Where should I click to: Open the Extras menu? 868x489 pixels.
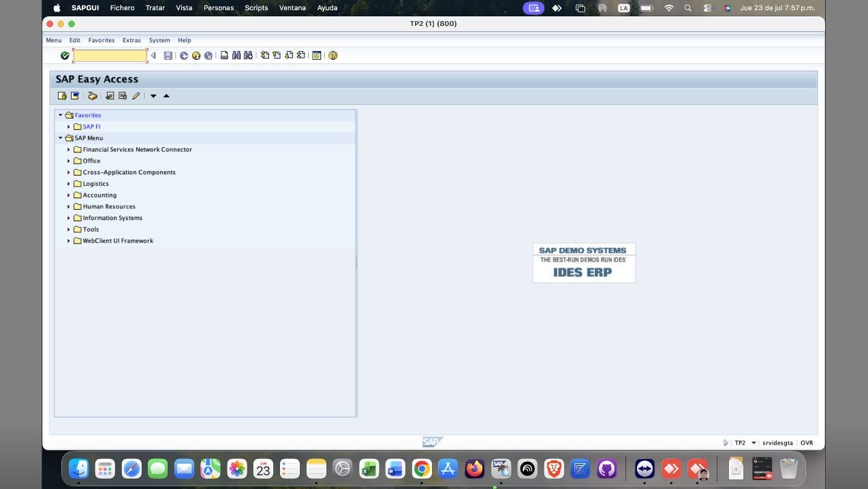[131, 40]
